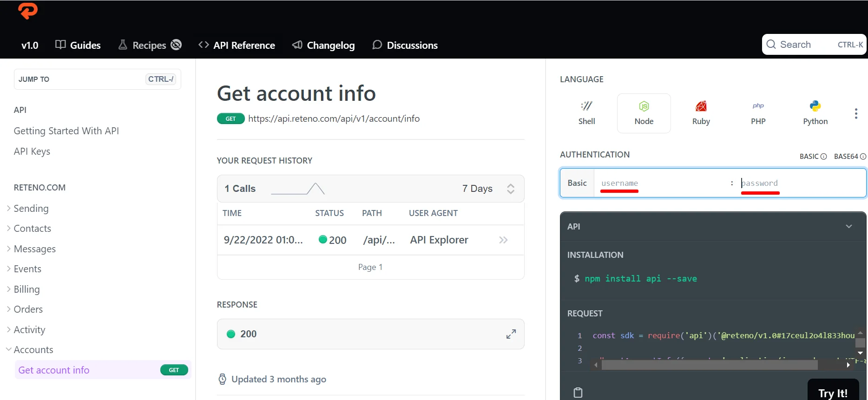The height and width of the screenshot is (400, 868).
Task: Click the hidden-eye icon next to Recipes
Action: click(176, 45)
